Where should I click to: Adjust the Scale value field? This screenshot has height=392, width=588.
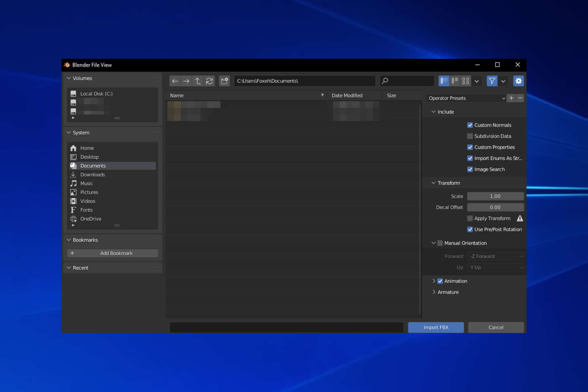click(496, 196)
